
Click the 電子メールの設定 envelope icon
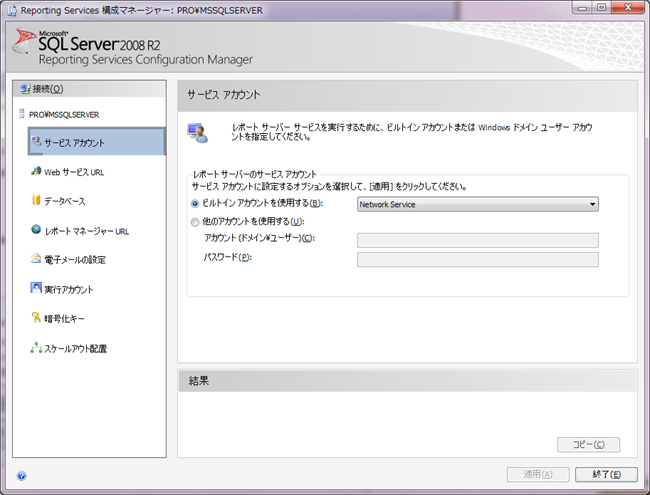[x=36, y=259]
